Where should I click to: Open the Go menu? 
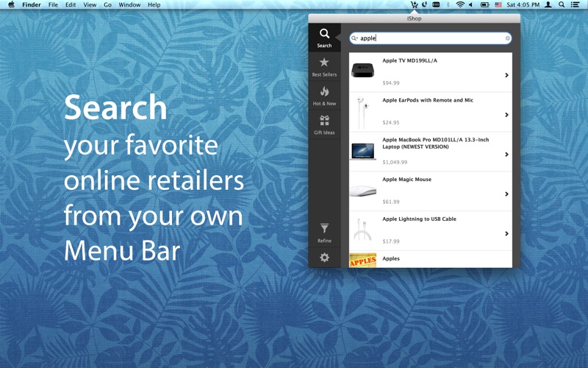tap(107, 4)
